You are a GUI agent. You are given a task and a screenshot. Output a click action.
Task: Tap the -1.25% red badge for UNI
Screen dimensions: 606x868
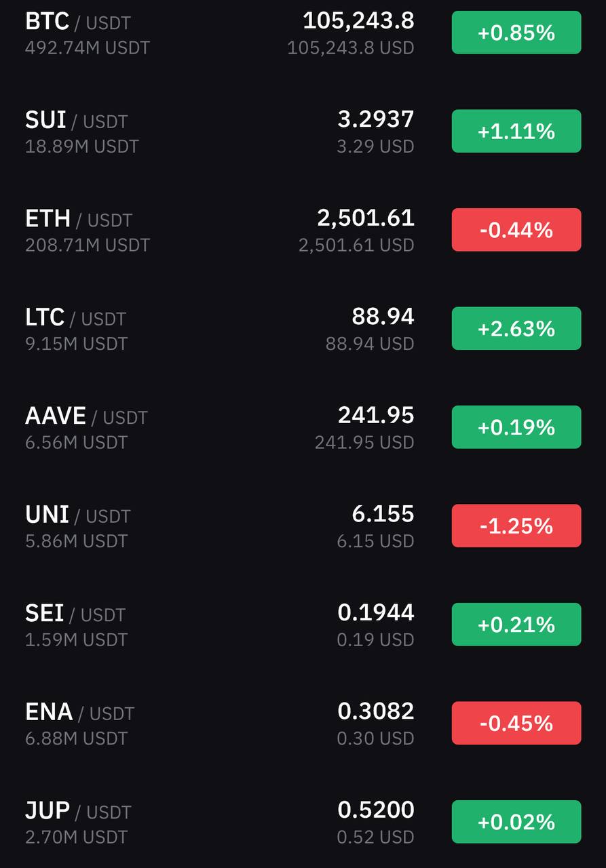(x=516, y=526)
